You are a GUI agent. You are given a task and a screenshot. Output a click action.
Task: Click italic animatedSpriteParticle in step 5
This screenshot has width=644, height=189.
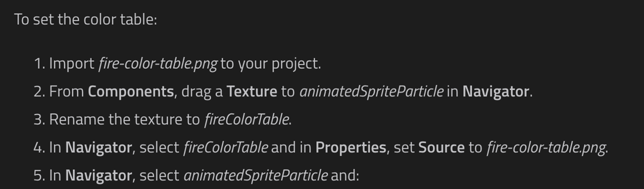(x=255, y=175)
